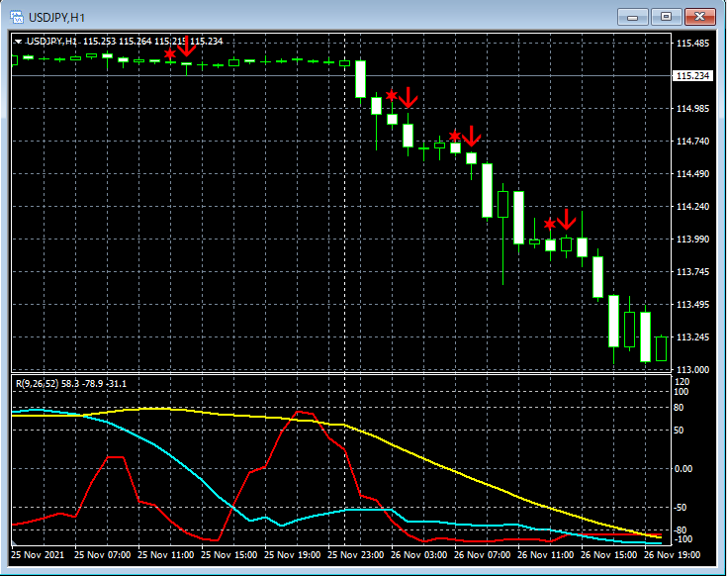Click the 26 Nov 03:00 time label
The image size is (728, 576).
[x=418, y=554]
